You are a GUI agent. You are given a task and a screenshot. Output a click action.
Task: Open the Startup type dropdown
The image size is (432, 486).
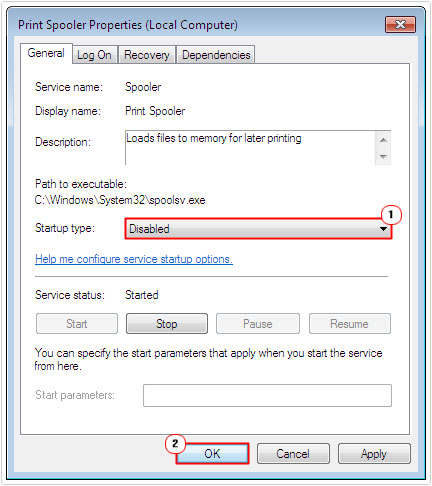[258, 229]
